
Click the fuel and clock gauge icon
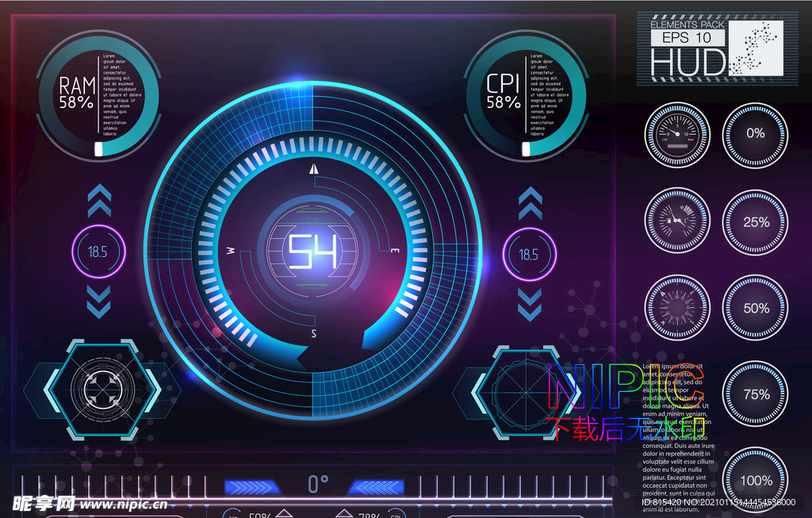coord(677,221)
